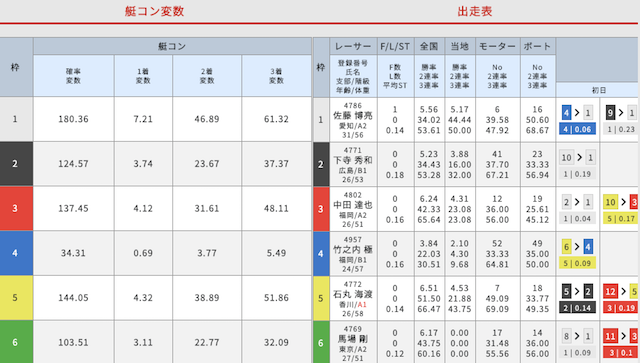Click racer name 石丸 海渡

(353, 294)
